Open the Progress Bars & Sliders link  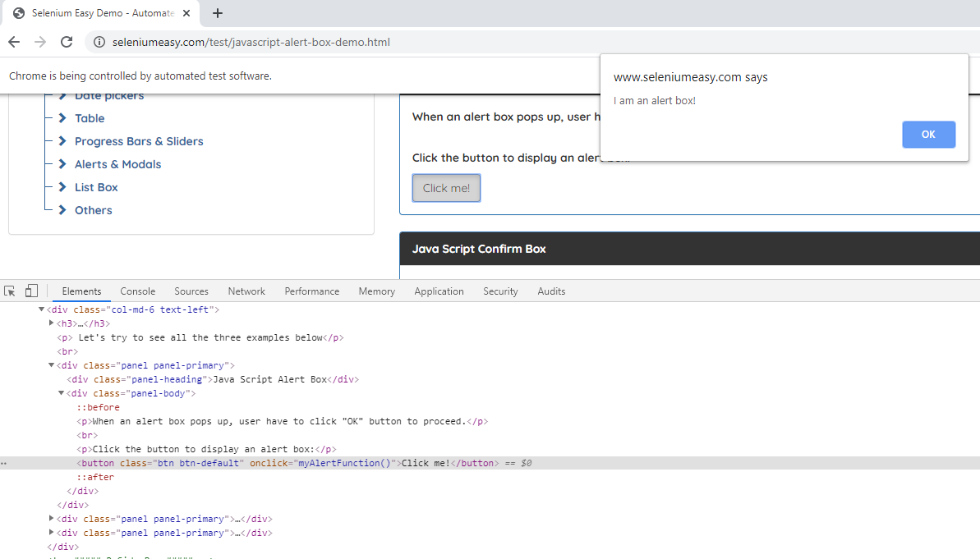tap(139, 141)
